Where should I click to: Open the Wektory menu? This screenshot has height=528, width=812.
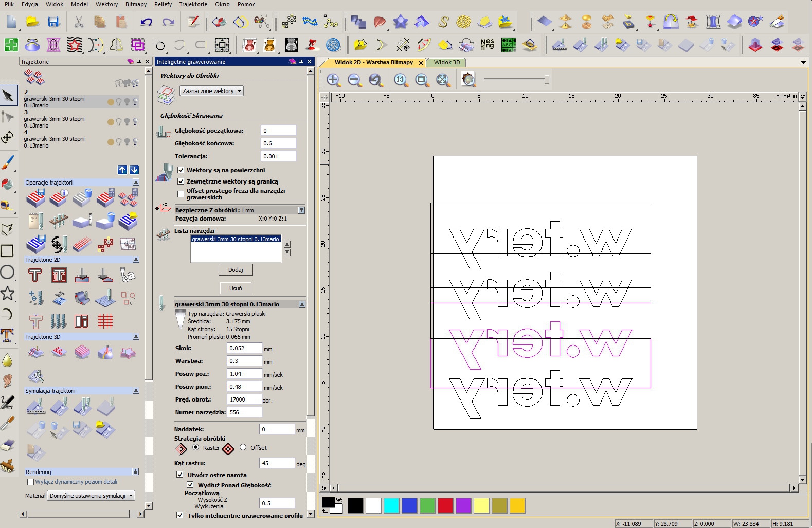click(106, 4)
